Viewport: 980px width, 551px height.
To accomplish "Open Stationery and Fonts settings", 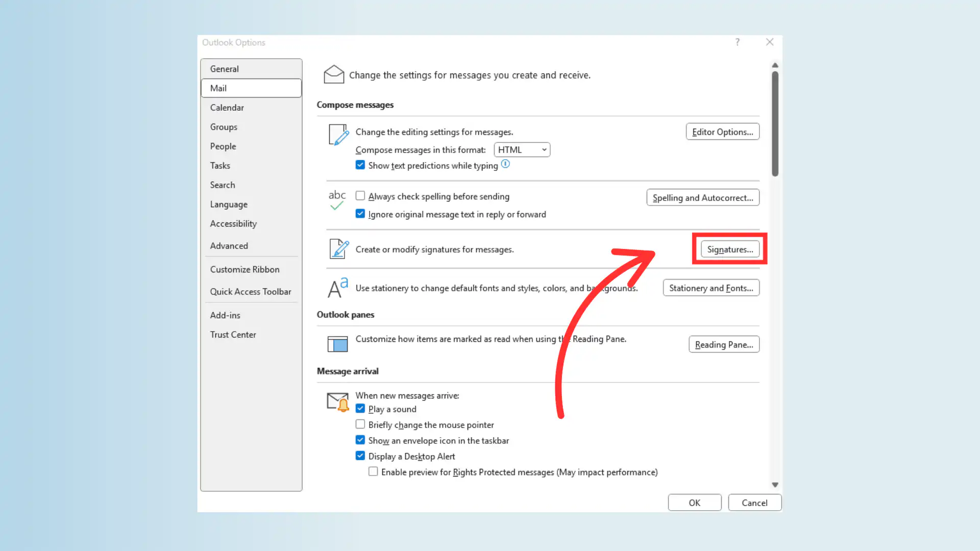I will click(711, 288).
